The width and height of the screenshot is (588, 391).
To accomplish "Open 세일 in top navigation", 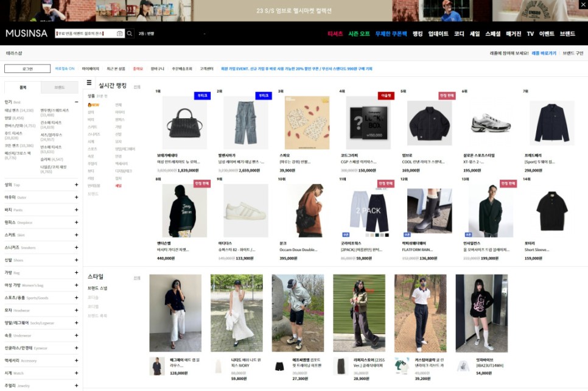I will [475, 33].
